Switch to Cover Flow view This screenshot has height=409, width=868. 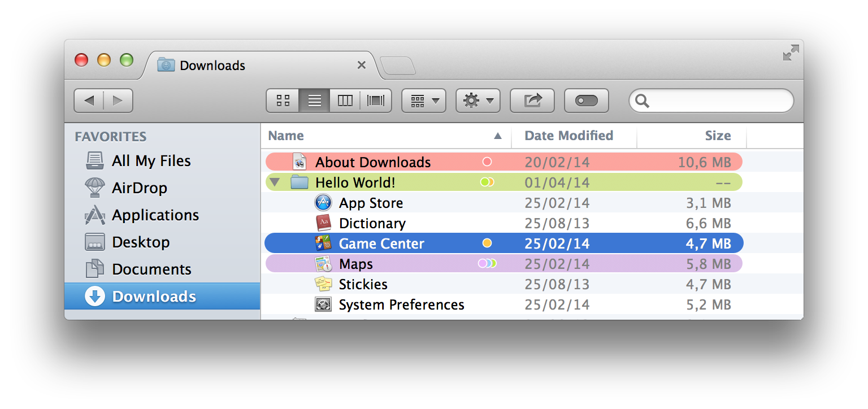coord(376,101)
